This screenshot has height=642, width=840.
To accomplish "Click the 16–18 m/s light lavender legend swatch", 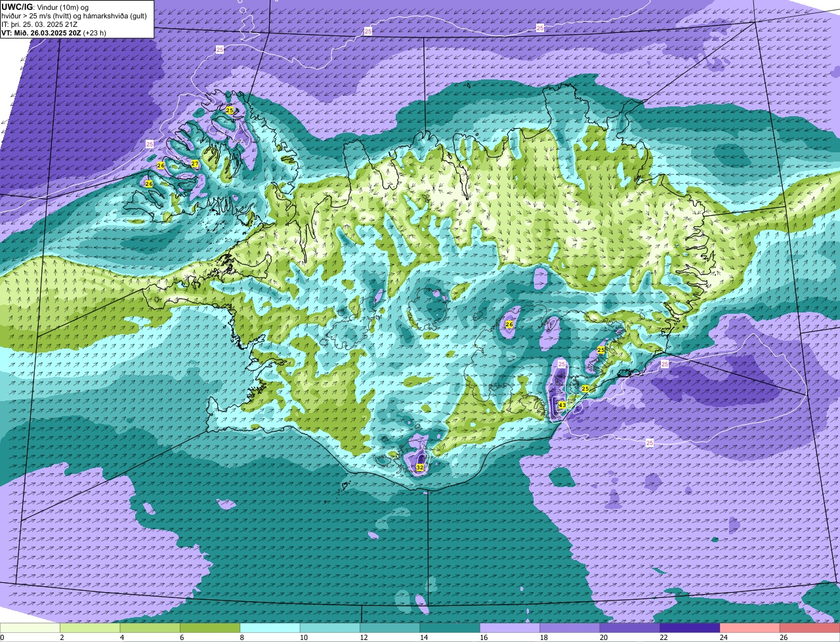I will (x=510, y=628).
